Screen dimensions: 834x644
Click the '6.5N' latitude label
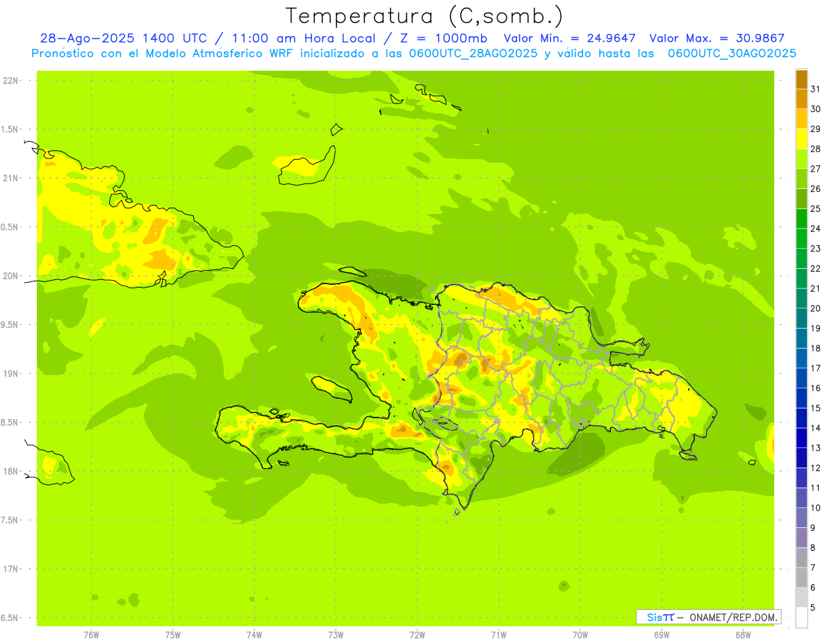[x=10, y=618]
